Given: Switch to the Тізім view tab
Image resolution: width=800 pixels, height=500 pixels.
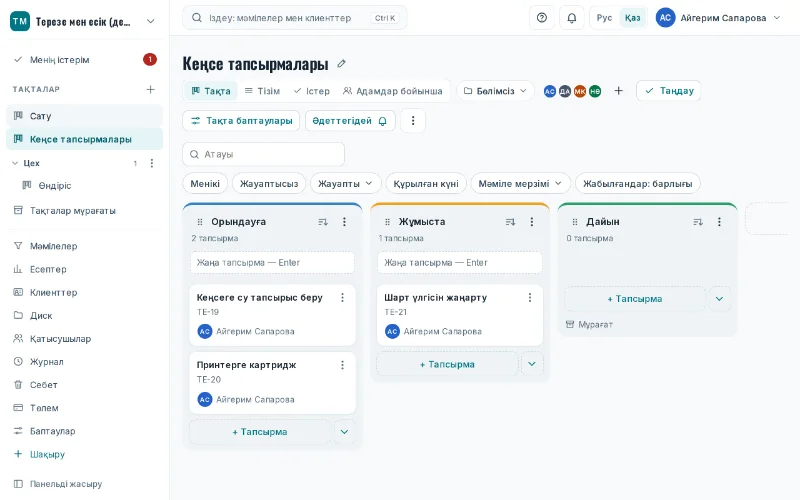Looking at the screenshot, I should coord(262,91).
